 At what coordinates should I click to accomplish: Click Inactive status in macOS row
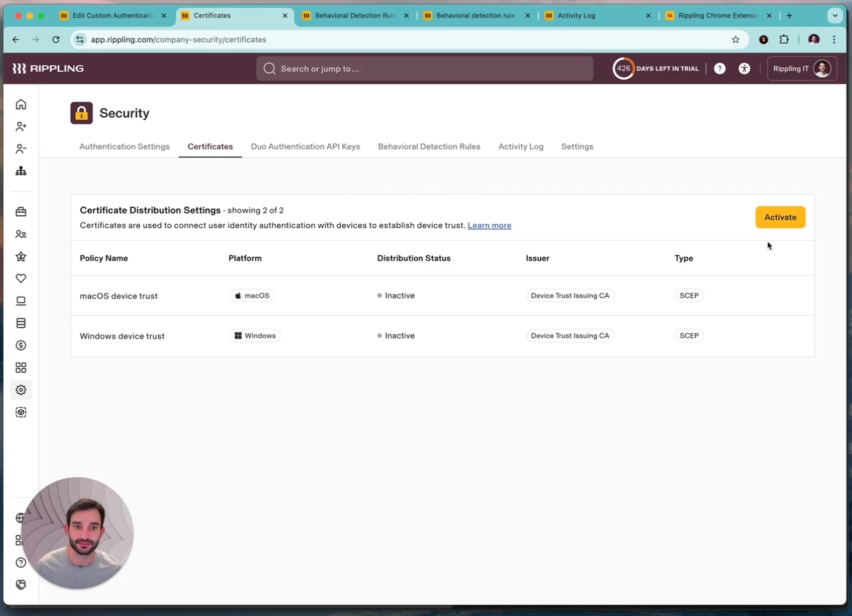pos(396,295)
